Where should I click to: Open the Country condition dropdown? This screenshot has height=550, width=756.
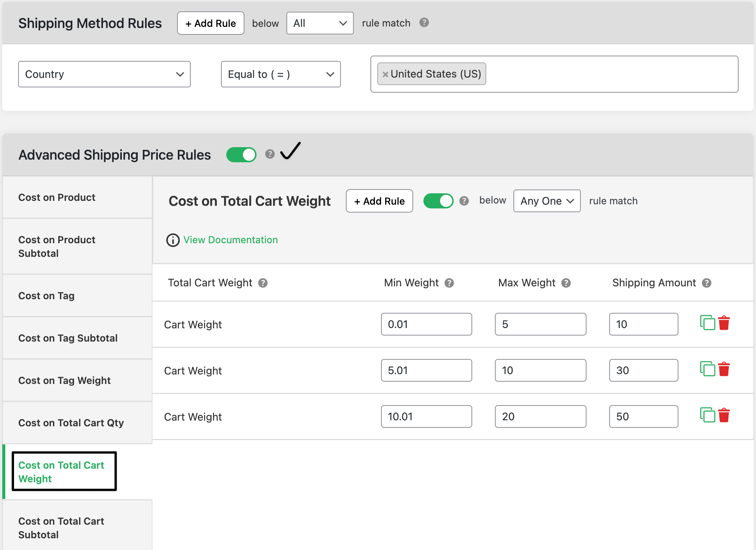click(x=104, y=74)
